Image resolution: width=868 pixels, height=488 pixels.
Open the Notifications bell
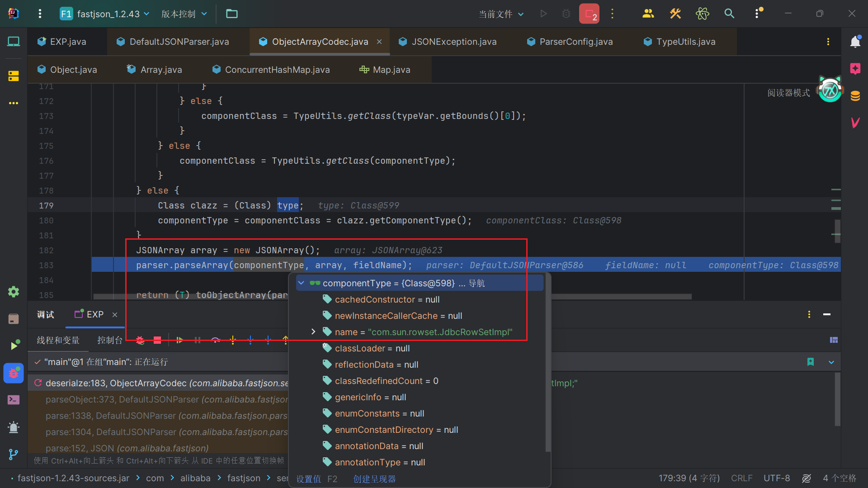[x=855, y=42]
